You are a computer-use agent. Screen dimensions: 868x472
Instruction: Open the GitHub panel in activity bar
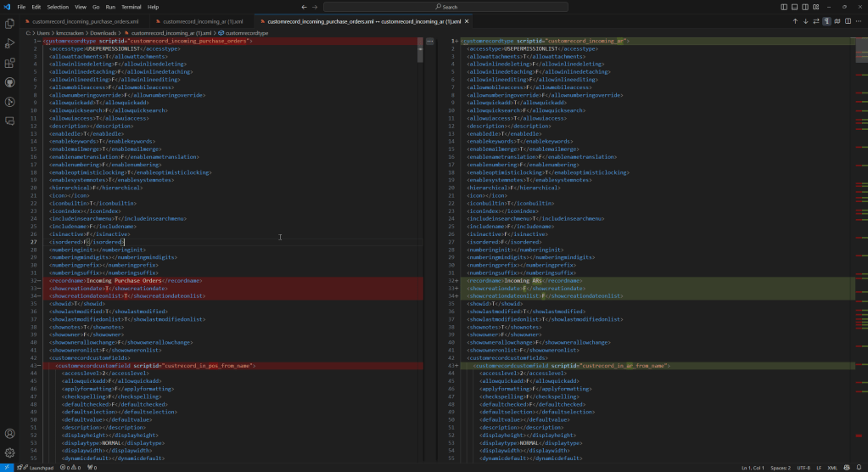point(9,82)
